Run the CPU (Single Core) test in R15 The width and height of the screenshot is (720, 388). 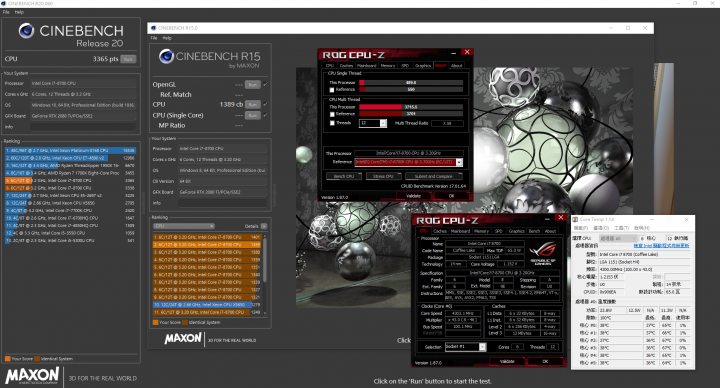[x=253, y=115]
